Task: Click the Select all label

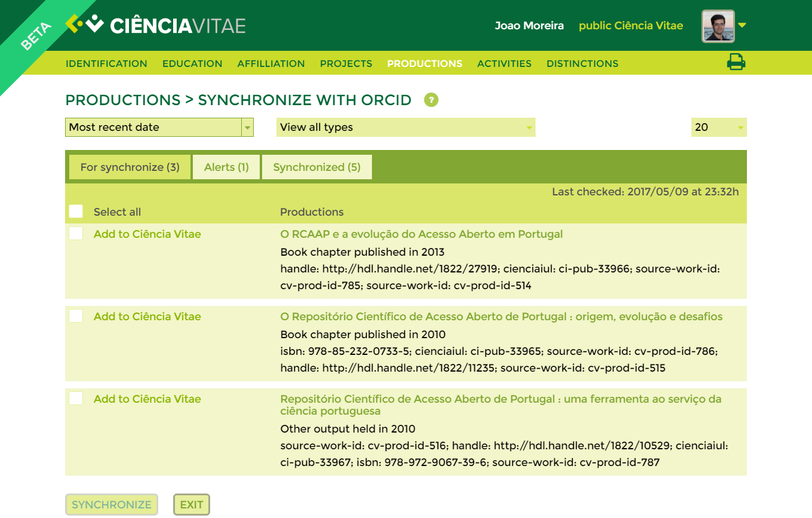Action: (x=118, y=212)
